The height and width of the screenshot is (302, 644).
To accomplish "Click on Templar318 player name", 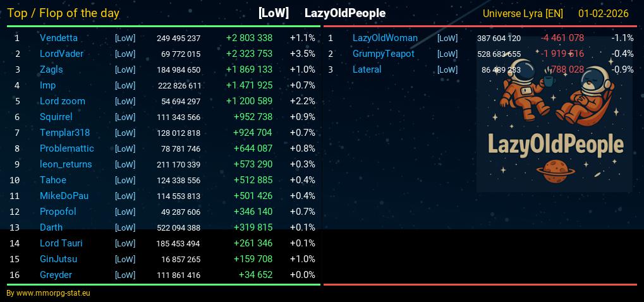I will 64,133.
